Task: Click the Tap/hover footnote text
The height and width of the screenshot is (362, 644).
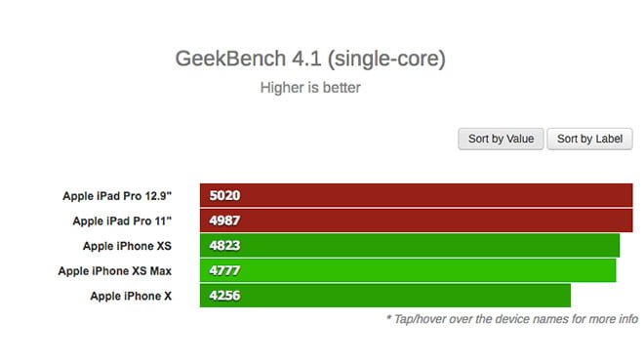Action: [511, 319]
